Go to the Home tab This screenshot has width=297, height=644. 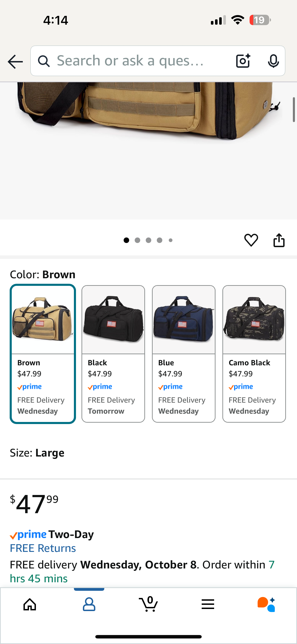point(30,605)
